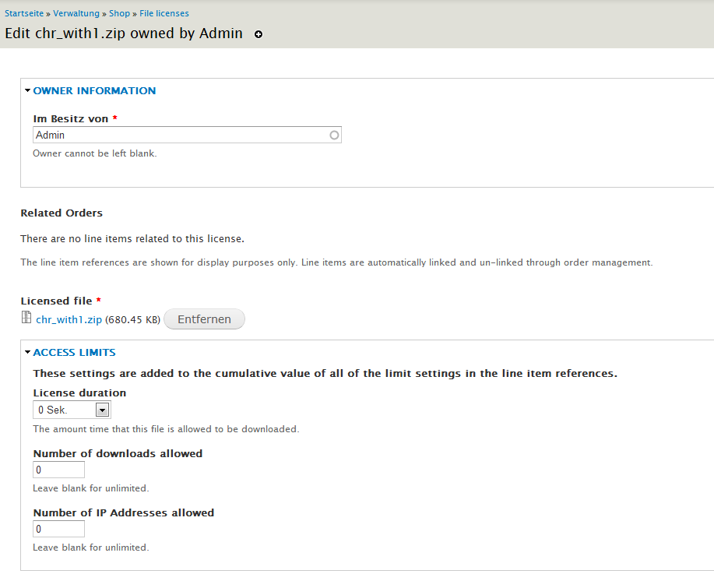The width and height of the screenshot is (714, 588).
Task: Go to Startseite in the breadcrumb
Action: pos(24,13)
